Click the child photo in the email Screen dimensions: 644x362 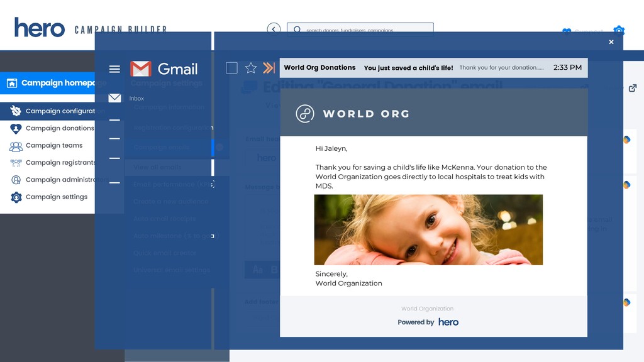point(428,229)
